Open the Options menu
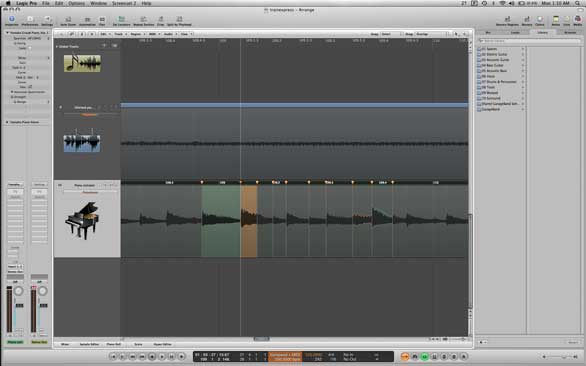 pyautogui.click(x=76, y=3)
